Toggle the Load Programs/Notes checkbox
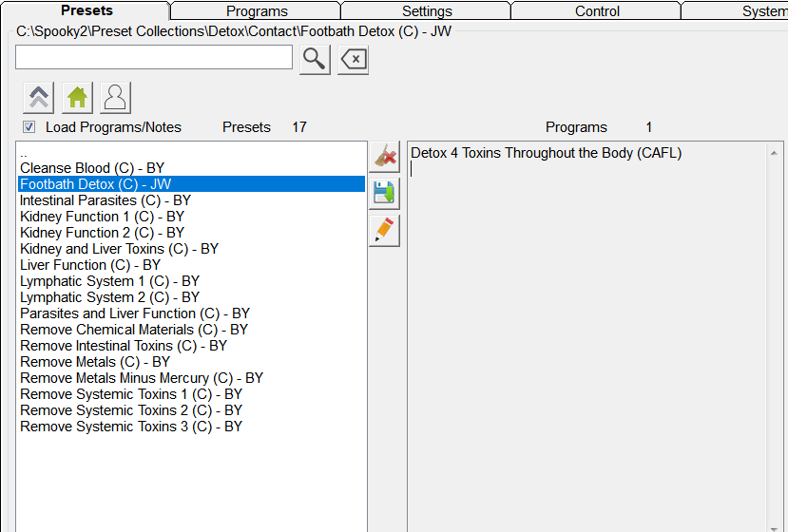Screen dimensions: 788x532 coord(29,127)
